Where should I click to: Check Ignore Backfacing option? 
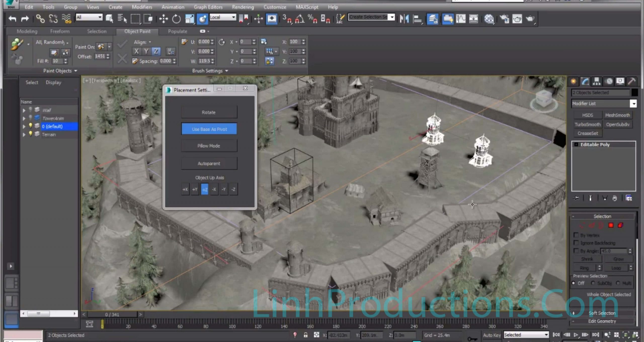(x=576, y=243)
